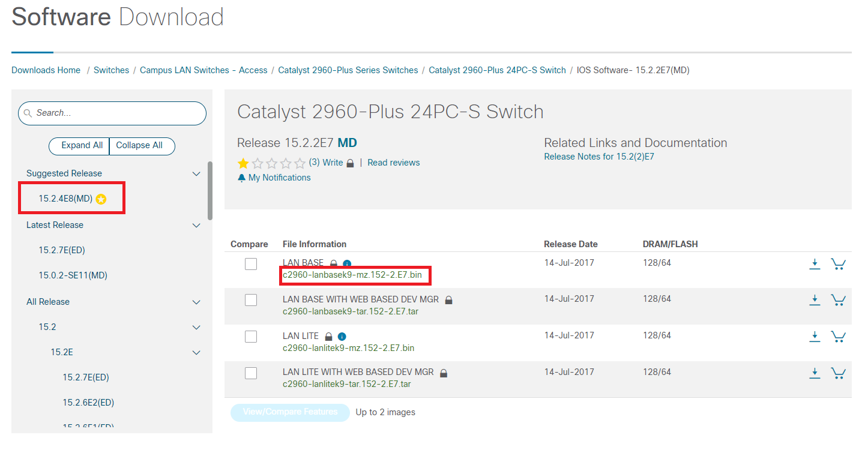Tick the LAN LITE compare checkbox
Screen dimensions: 868x453
[251, 337]
